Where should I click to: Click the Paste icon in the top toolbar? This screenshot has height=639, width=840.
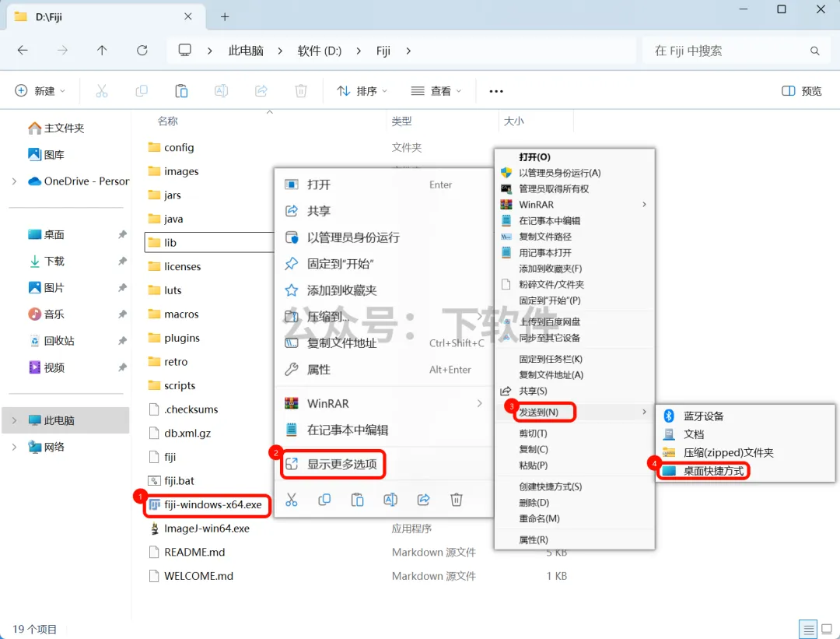point(181,91)
